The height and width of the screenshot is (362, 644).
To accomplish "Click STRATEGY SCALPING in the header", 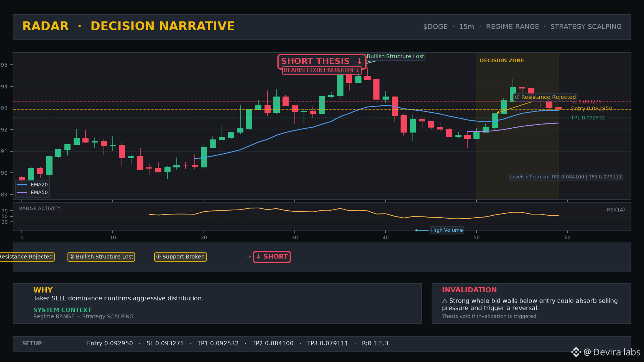I will click(586, 27).
